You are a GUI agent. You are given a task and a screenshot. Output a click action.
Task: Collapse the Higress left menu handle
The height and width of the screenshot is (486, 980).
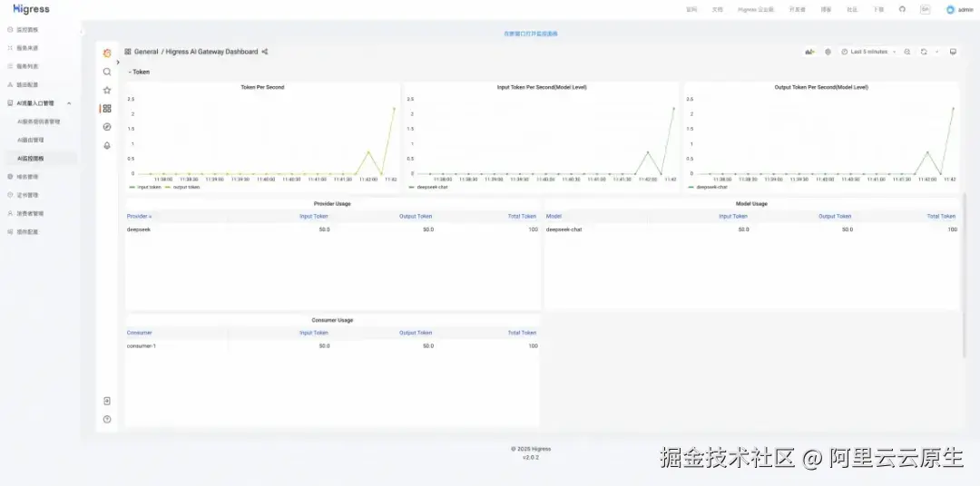[82, 31]
